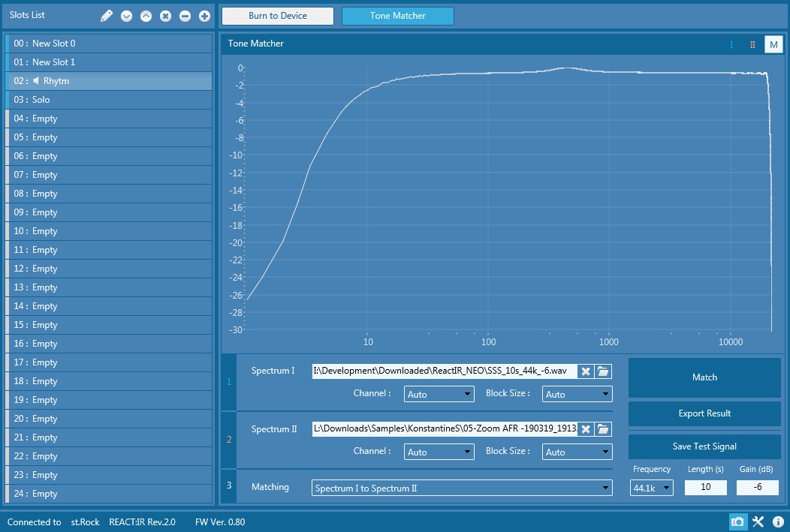
Task: Switch to Tone Matcher tab
Action: pyautogui.click(x=397, y=16)
